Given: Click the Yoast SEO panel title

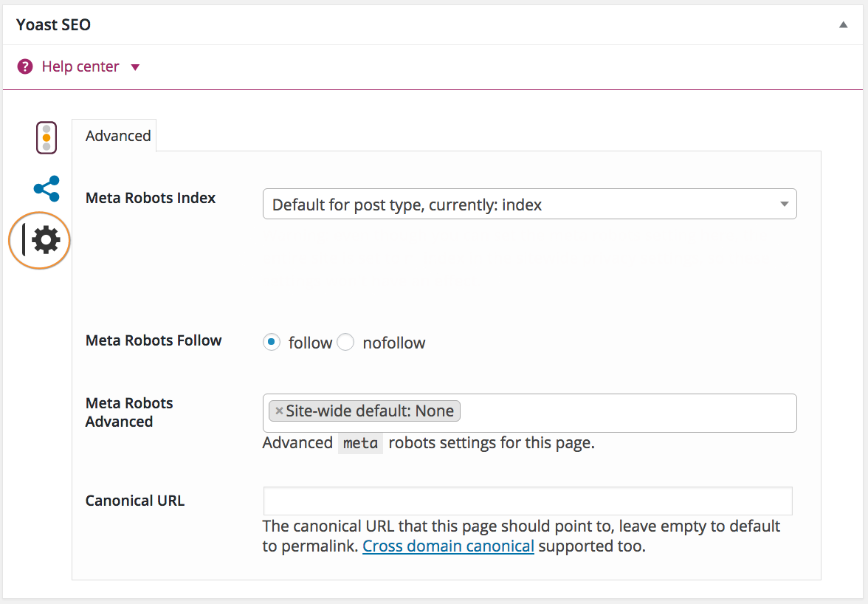Looking at the screenshot, I should 53,25.
